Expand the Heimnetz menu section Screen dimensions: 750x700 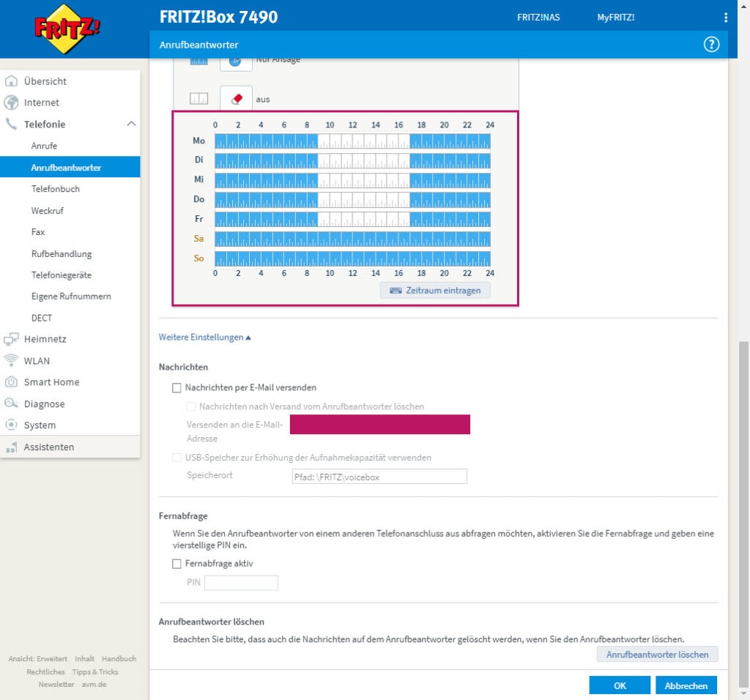point(45,339)
